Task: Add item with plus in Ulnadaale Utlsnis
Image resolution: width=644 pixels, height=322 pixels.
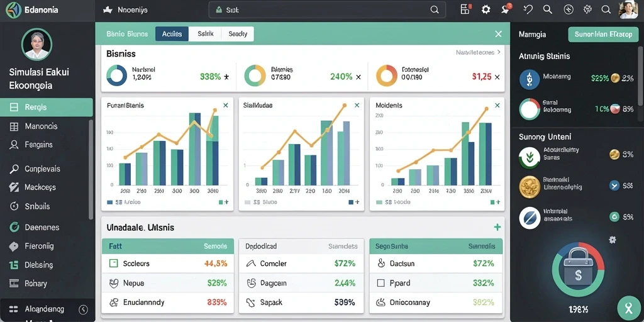Action: [x=497, y=227]
